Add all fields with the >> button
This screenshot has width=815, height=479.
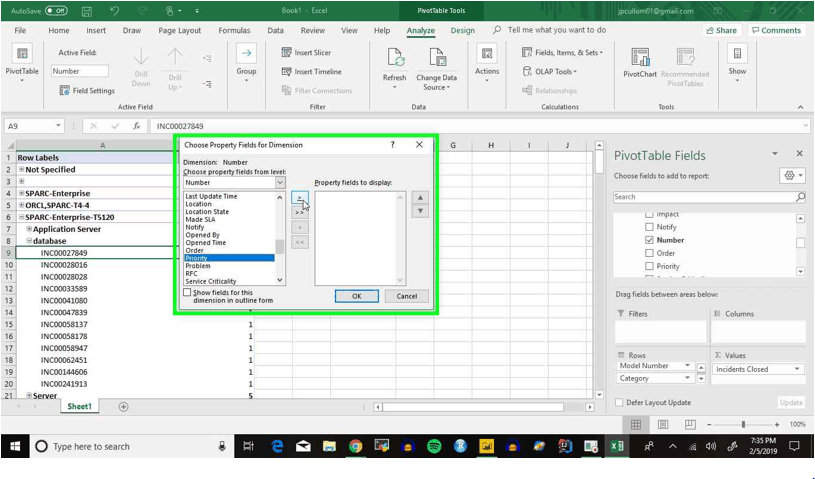point(299,212)
